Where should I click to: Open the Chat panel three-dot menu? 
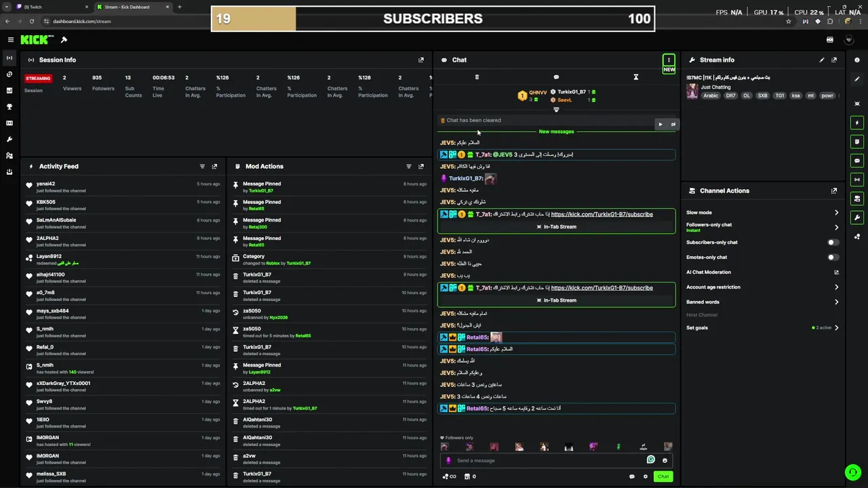tap(669, 60)
